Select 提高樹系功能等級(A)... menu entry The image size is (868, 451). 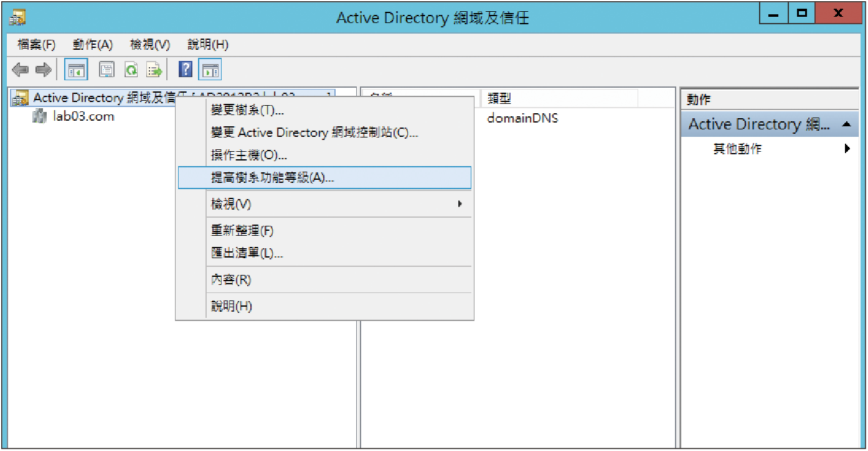324,177
